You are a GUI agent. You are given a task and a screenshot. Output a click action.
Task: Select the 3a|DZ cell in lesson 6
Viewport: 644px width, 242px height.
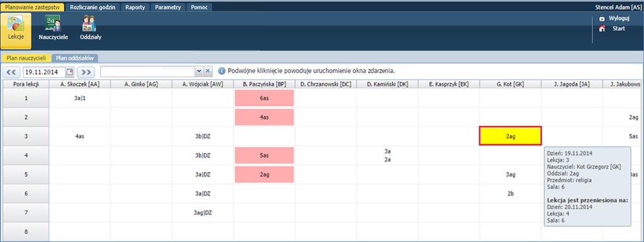coord(203,193)
